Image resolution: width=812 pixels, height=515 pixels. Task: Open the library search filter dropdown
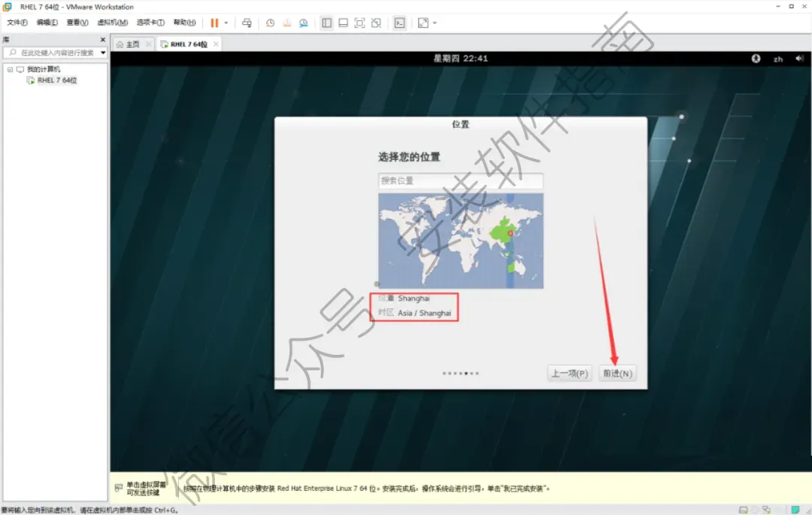coord(103,53)
